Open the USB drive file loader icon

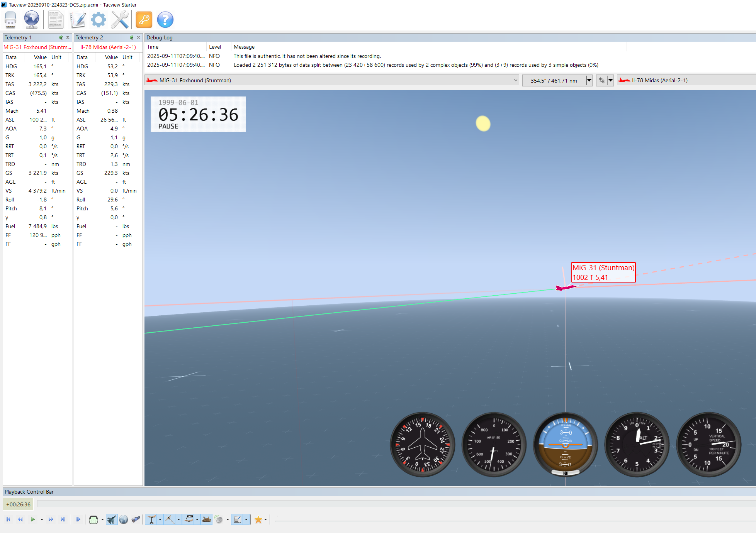[10, 20]
